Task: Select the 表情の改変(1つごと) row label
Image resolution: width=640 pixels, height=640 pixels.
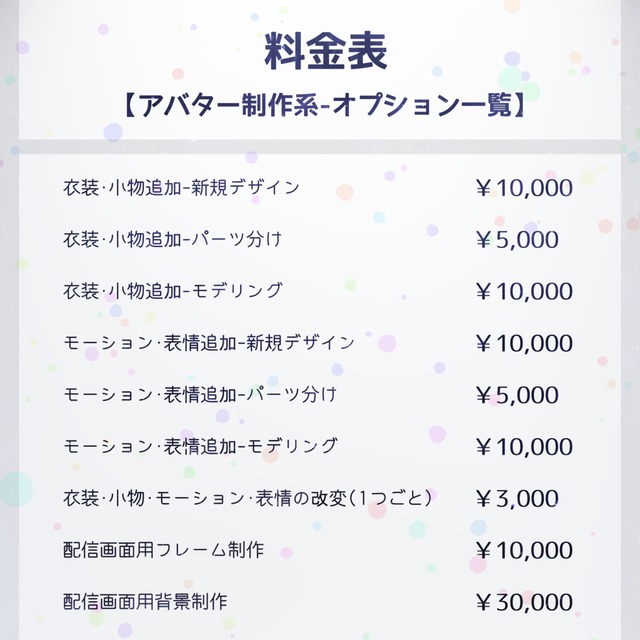Action: click(x=247, y=498)
